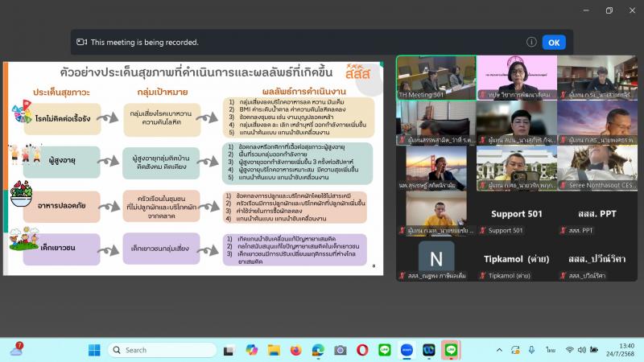
Task: Click the shared slide title text
Action: (x=196, y=72)
